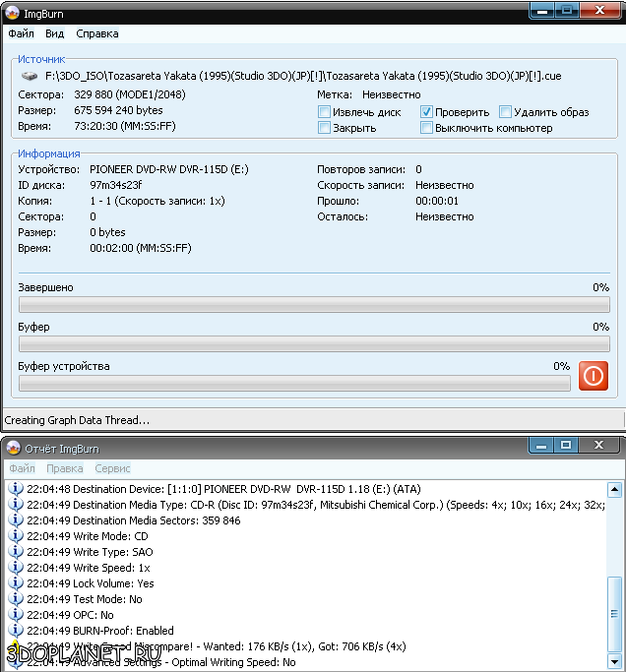
Task: Open the Вид menu
Action: (55, 33)
